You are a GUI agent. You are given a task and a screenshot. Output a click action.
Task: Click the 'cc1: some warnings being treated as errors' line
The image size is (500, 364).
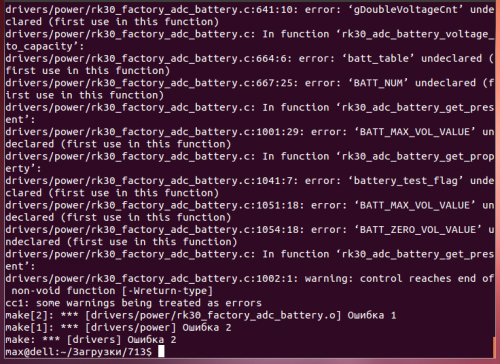133,303
